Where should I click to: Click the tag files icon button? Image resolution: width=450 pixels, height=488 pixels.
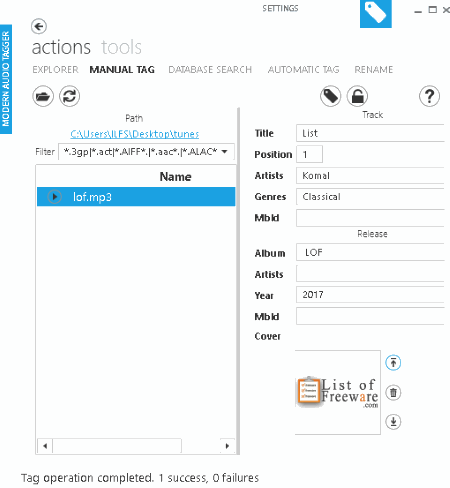coord(330,96)
